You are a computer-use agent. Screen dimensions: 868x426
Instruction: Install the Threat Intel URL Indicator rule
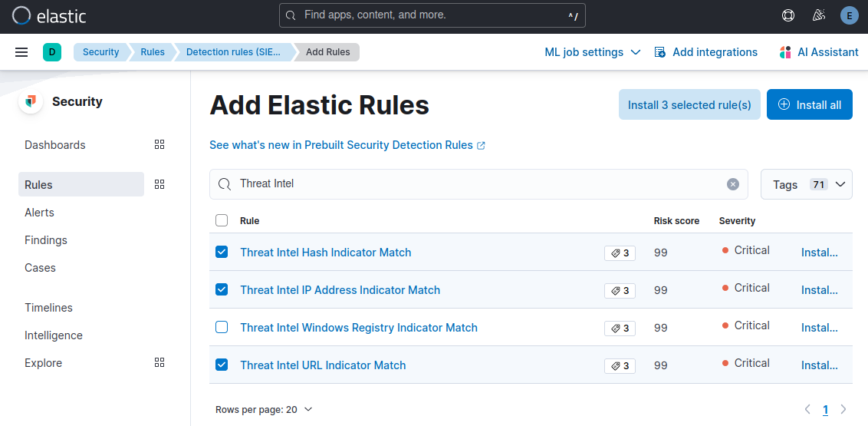coord(819,365)
